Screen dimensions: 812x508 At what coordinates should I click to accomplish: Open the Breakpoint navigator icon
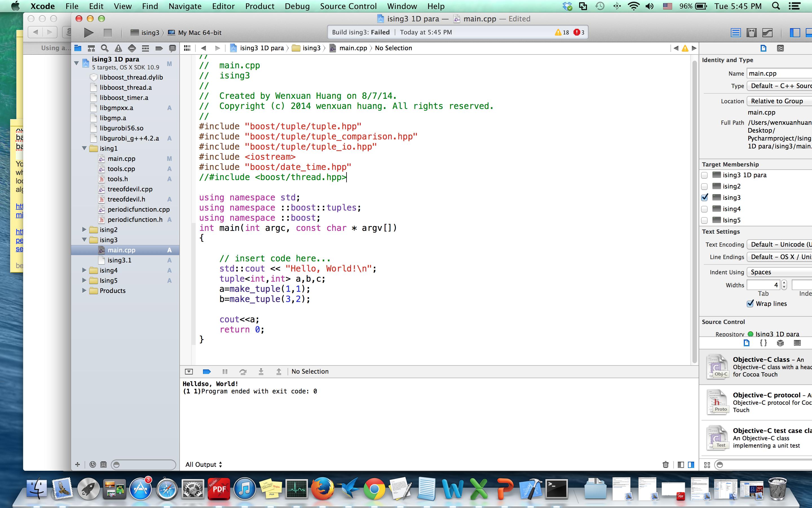(159, 48)
